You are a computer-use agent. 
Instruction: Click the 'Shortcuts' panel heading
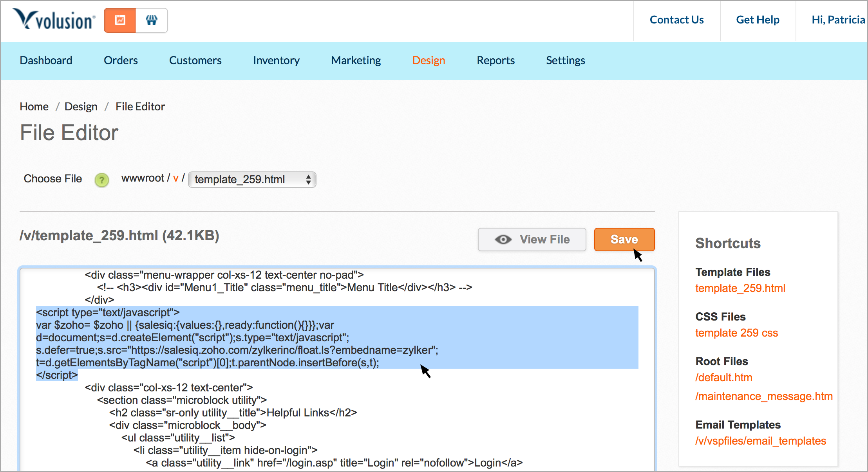(728, 243)
